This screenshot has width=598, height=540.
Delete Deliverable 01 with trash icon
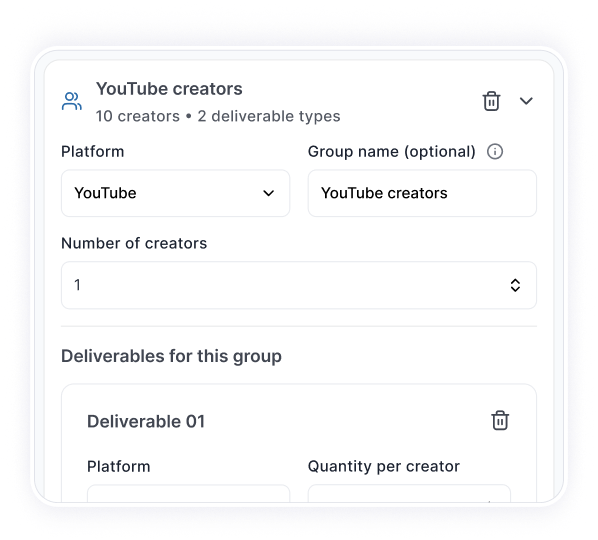[x=500, y=420]
